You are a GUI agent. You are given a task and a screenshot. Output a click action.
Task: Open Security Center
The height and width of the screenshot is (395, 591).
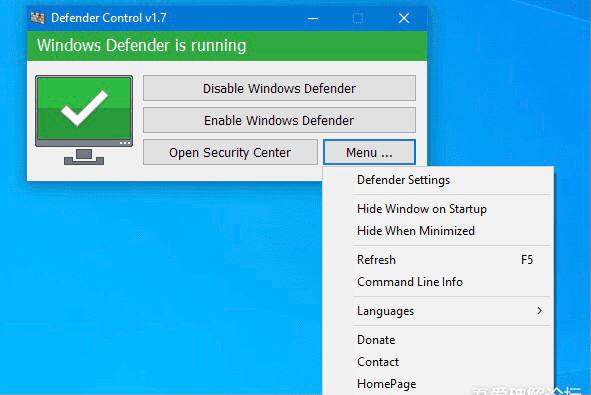(x=230, y=152)
